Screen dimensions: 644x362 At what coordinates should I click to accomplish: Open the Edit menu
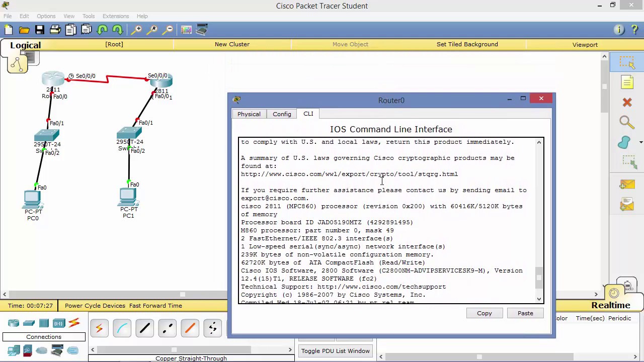click(24, 16)
